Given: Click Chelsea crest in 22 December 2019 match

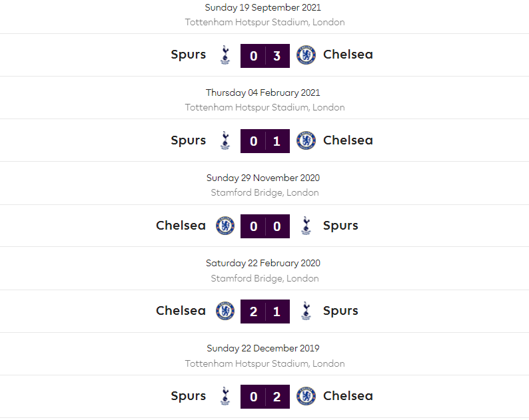Looking at the screenshot, I should pyautogui.click(x=306, y=396).
